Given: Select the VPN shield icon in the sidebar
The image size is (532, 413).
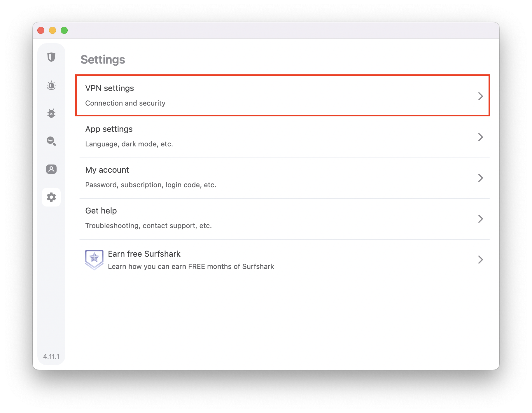Looking at the screenshot, I should point(51,57).
